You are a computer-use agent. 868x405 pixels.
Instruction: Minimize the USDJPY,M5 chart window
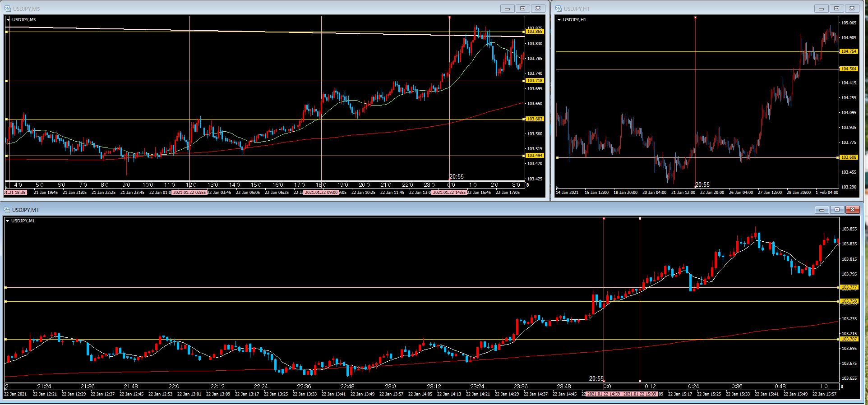[x=507, y=9]
